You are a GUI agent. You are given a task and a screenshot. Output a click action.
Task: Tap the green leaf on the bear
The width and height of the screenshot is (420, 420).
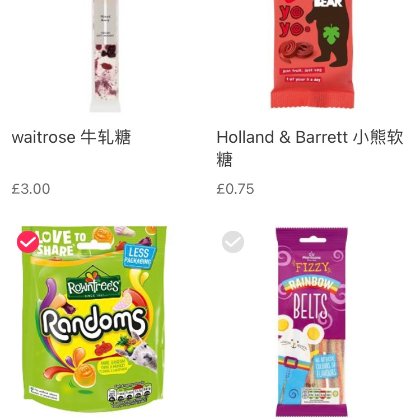pos(331,34)
